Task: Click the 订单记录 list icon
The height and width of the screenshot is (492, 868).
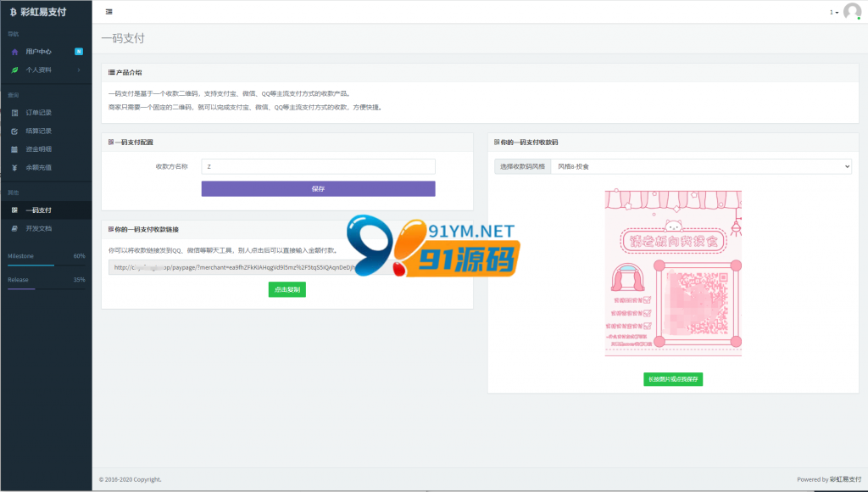Action: (x=15, y=113)
